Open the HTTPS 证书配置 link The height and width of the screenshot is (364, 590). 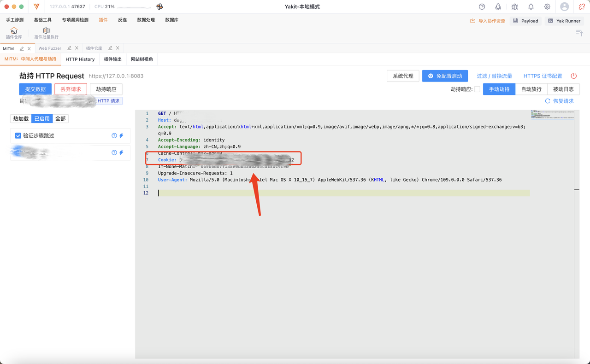click(x=543, y=76)
